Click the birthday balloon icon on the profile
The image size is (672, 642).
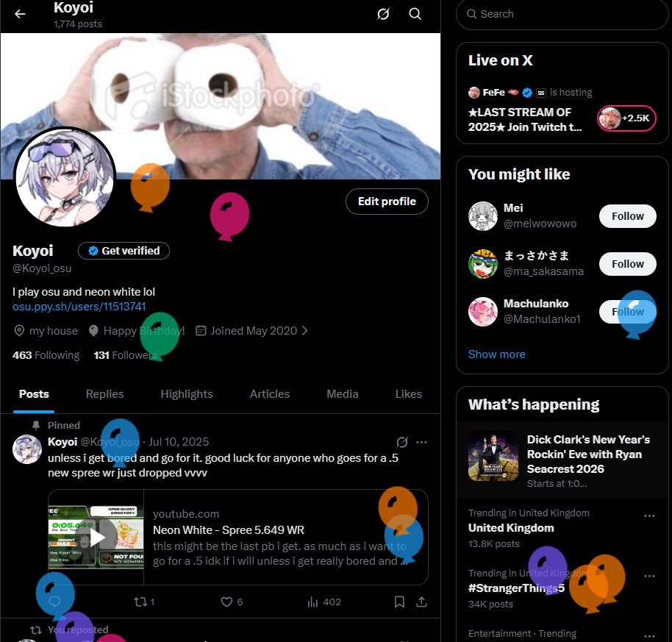pos(93,330)
